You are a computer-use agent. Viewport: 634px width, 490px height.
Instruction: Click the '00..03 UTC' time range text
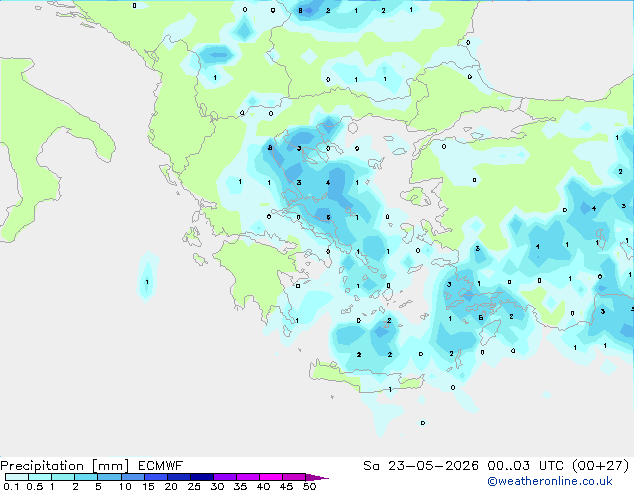click(x=525, y=466)
